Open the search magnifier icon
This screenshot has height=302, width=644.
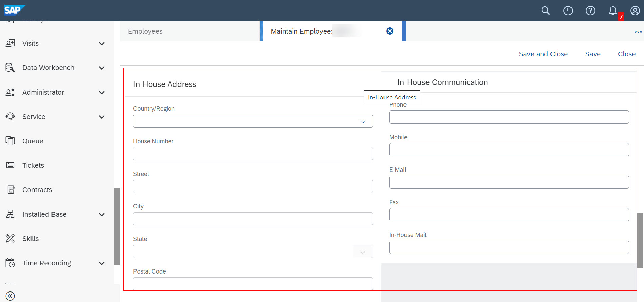(x=545, y=11)
